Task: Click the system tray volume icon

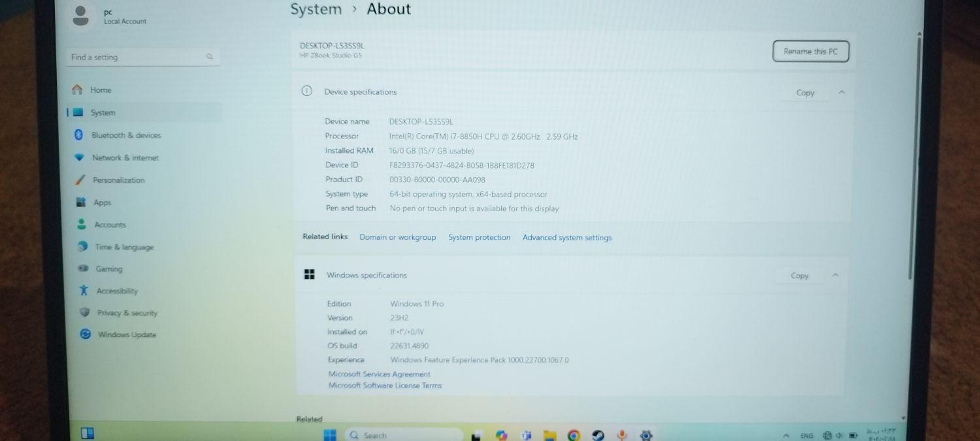Action: [840, 436]
